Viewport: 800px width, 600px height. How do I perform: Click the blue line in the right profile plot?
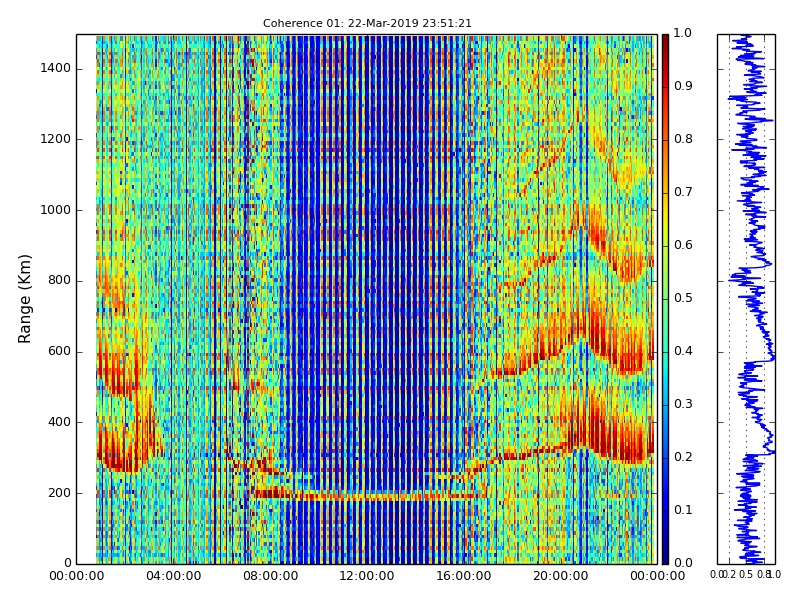(x=753, y=299)
